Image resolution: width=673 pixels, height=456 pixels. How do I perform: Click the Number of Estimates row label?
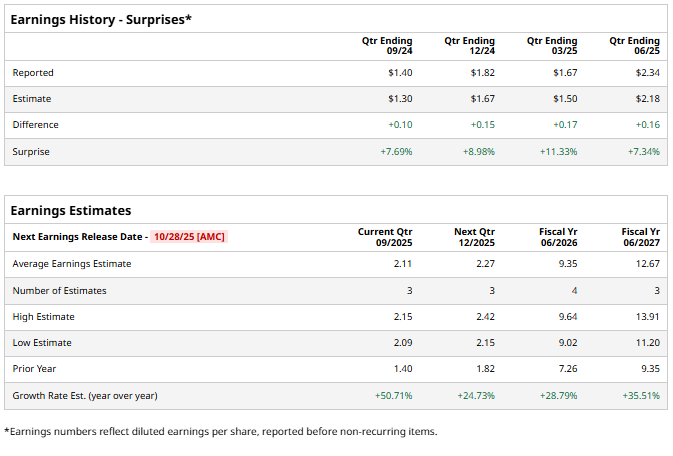(59, 291)
